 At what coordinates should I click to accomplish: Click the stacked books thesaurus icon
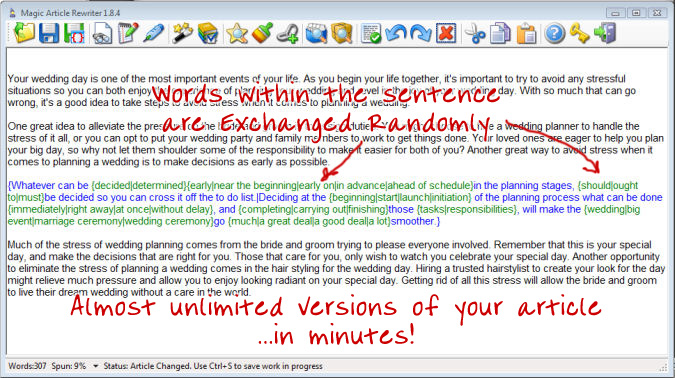tap(208, 33)
